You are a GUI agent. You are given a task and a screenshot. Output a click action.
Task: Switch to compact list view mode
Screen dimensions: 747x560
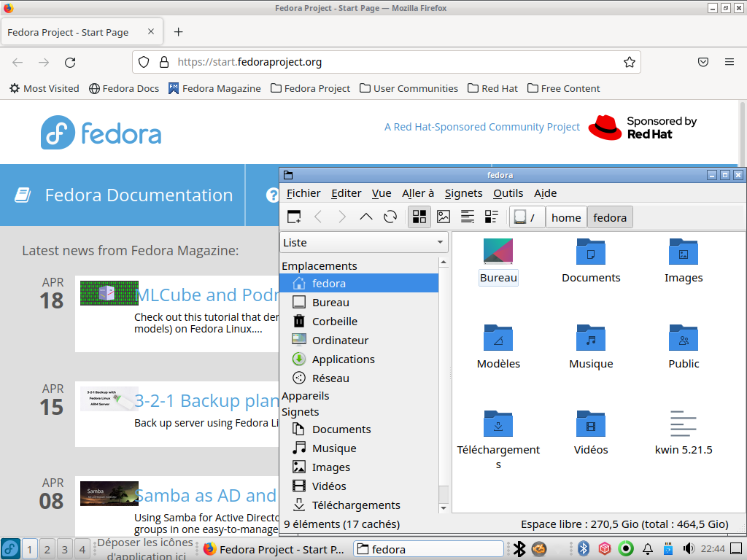[468, 217]
